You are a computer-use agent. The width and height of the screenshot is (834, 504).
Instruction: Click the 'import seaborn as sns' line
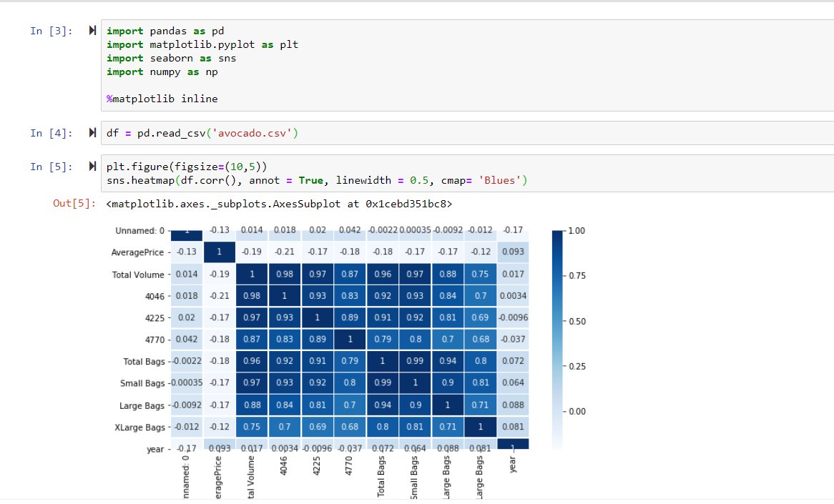tap(171, 58)
